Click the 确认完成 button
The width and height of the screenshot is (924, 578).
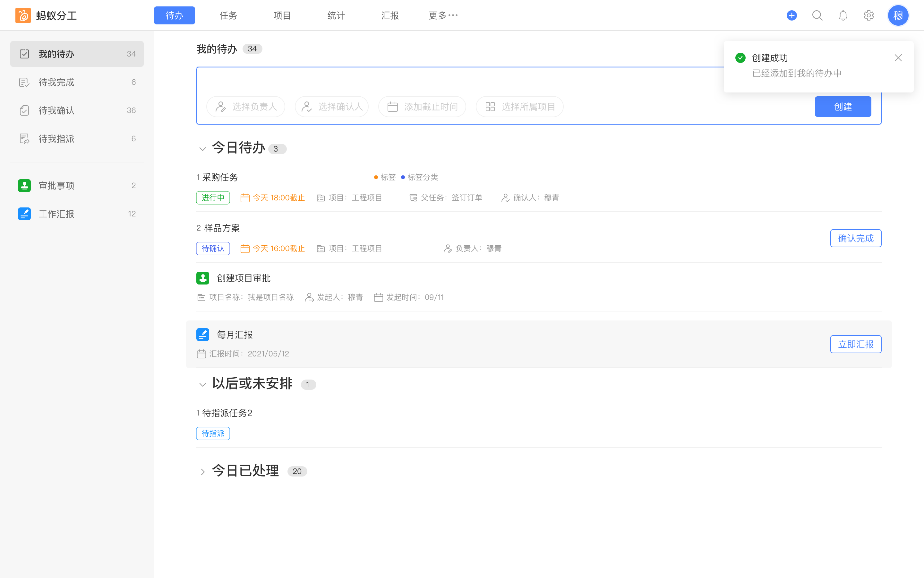click(x=856, y=238)
